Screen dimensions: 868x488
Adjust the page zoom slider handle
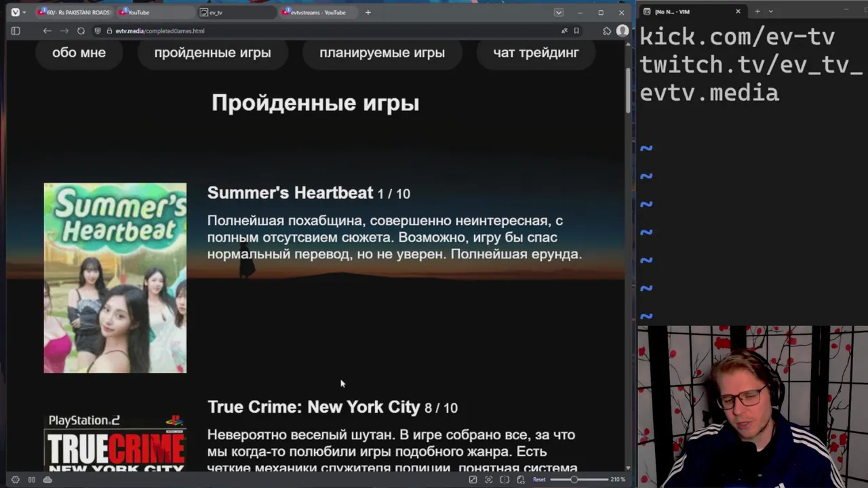(x=574, y=479)
